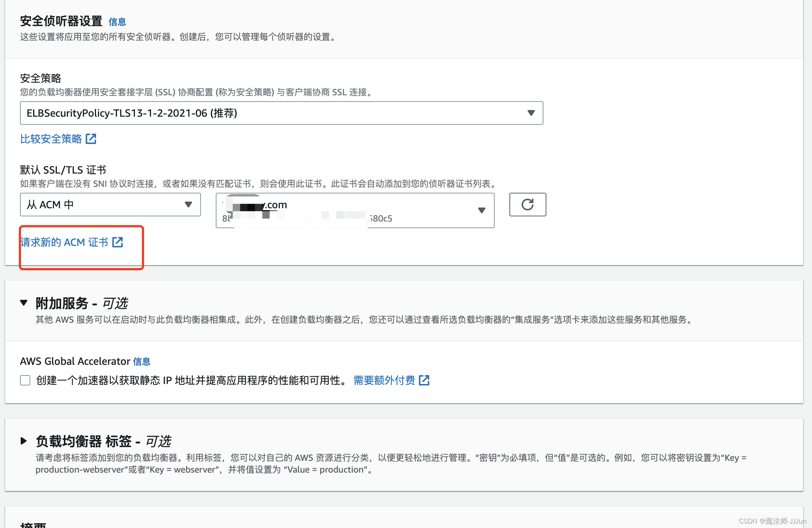Click the 安全侦听器设置 section heading
This screenshot has width=812, height=528.
tap(61, 21)
